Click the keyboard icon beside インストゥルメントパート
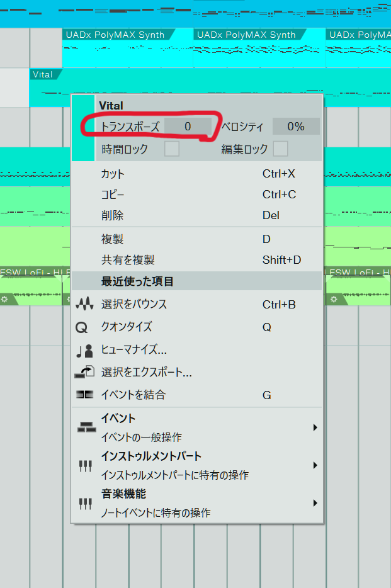This screenshot has height=588, width=391. coord(86,466)
